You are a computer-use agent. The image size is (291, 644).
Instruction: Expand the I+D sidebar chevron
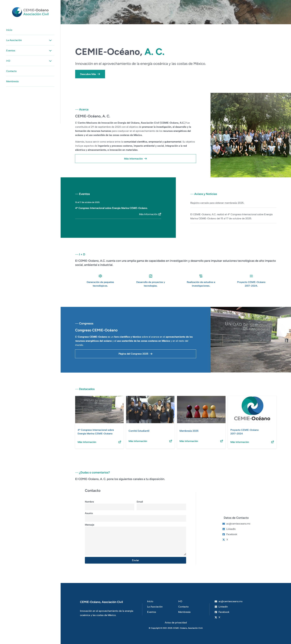pyautogui.click(x=50, y=61)
